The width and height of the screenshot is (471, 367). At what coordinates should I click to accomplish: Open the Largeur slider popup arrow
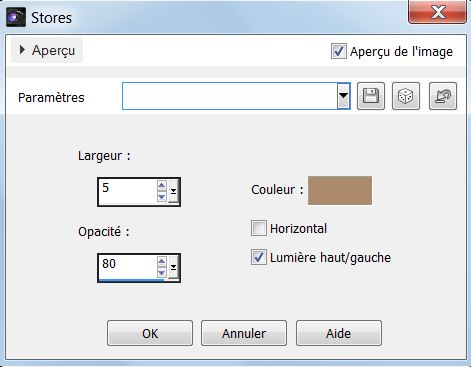point(173,191)
